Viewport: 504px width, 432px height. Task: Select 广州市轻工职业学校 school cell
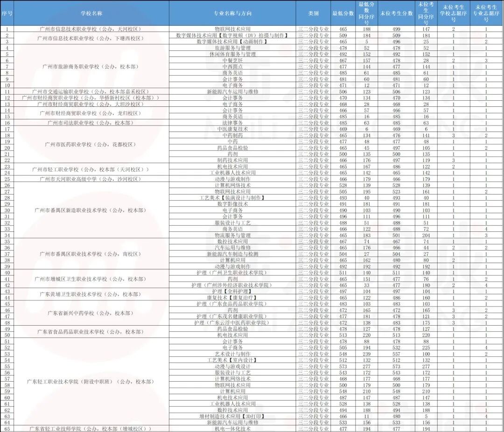[x=91, y=169]
